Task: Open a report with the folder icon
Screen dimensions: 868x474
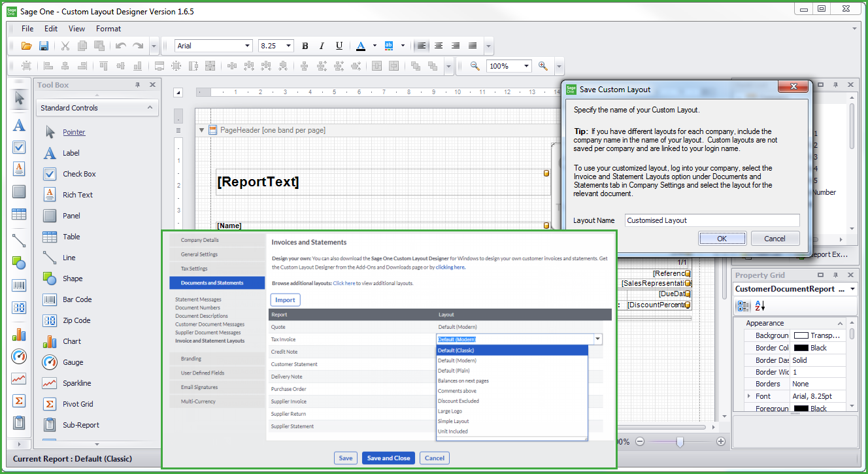Action: (x=27, y=46)
